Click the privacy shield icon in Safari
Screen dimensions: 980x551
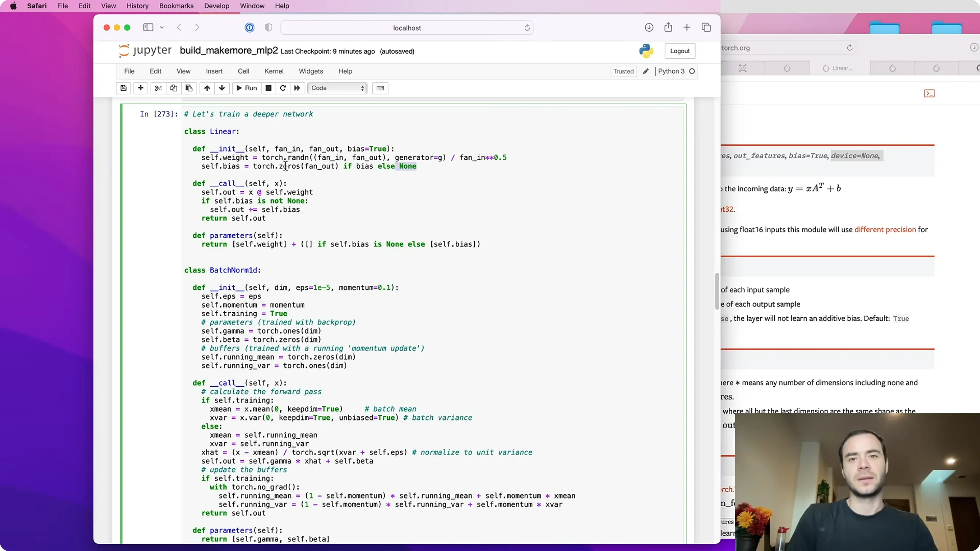pos(269,27)
